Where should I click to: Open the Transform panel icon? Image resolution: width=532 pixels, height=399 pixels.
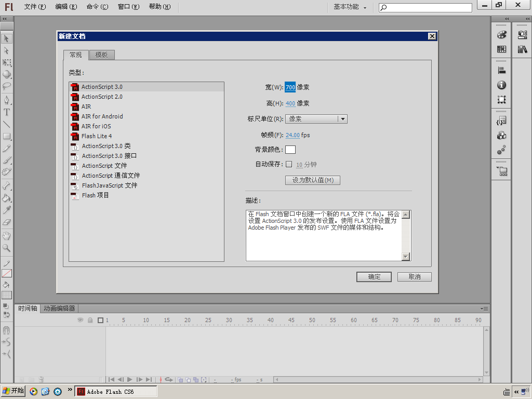[501, 99]
